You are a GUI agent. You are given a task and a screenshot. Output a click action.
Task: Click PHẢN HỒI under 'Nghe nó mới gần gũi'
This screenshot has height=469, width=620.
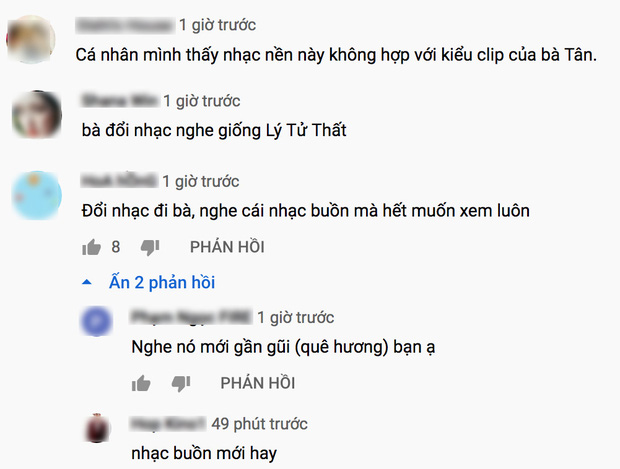(258, 383)
